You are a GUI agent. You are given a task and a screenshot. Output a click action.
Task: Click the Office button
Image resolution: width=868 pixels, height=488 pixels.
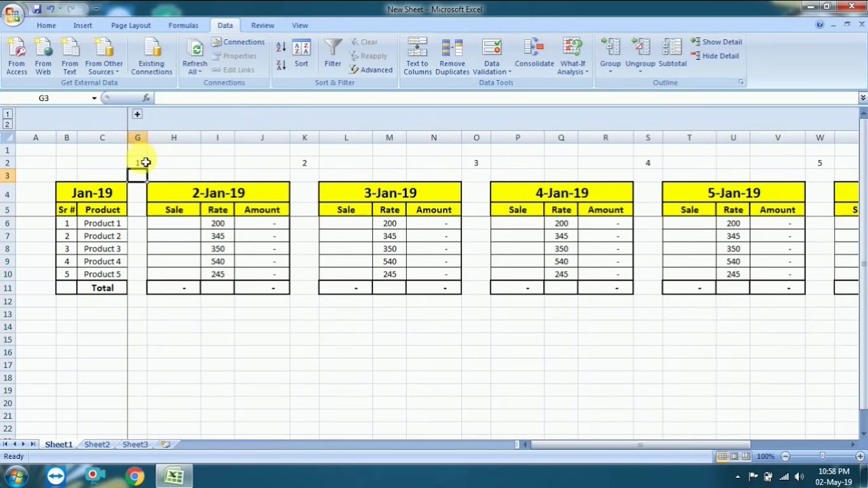point(12,14)
